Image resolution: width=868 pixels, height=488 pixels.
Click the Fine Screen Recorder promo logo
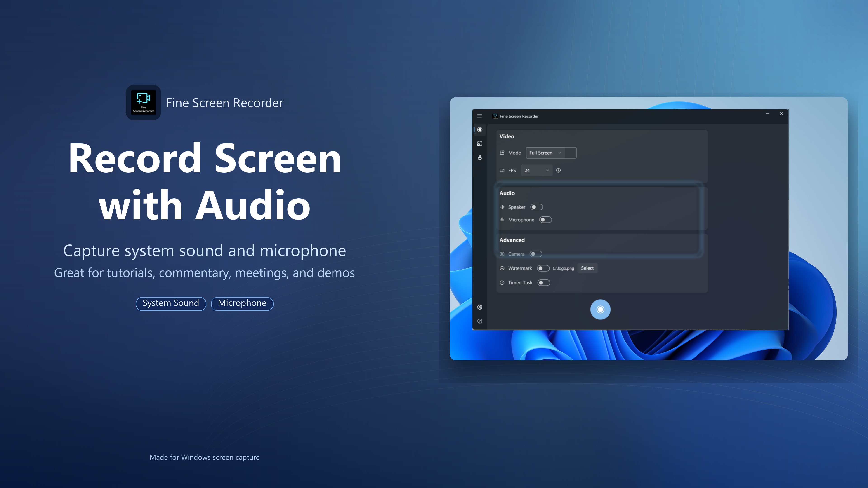[x=143, y=102]
